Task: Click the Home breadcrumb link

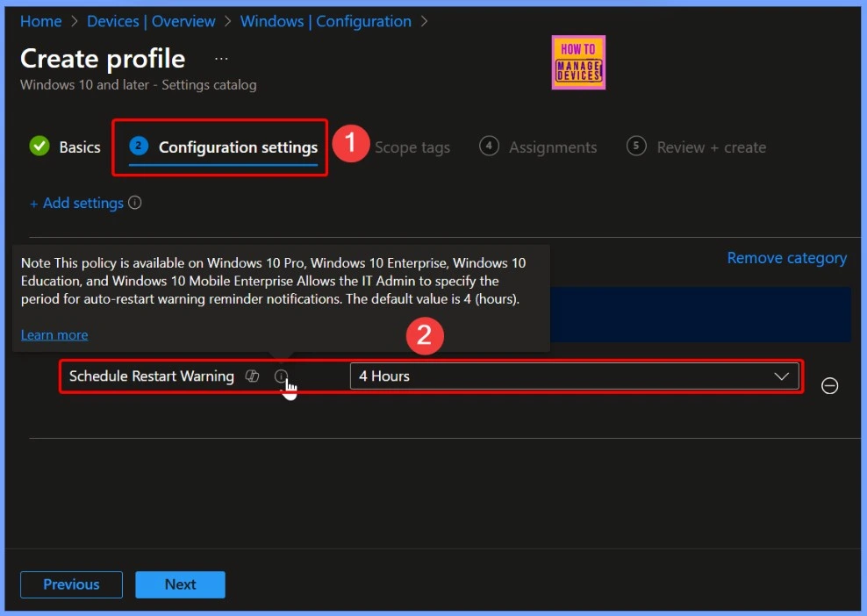Action: pyautogui.click(x=40, y=21)
